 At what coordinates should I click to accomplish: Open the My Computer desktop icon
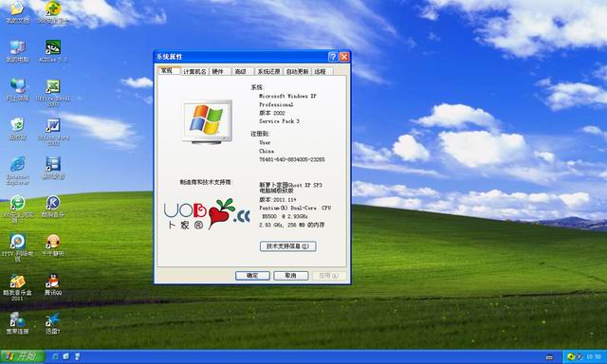coord(17,51)
